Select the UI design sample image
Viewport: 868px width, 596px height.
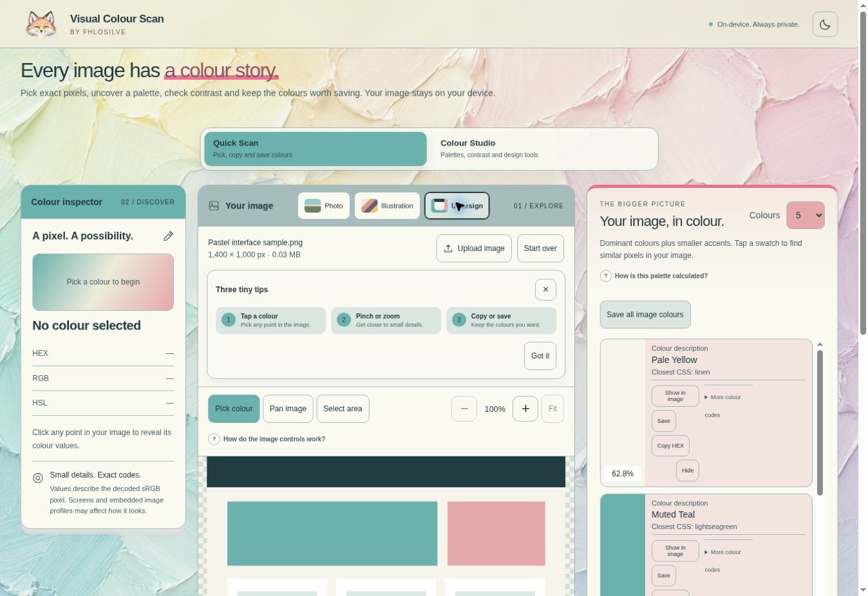(457, 206)
